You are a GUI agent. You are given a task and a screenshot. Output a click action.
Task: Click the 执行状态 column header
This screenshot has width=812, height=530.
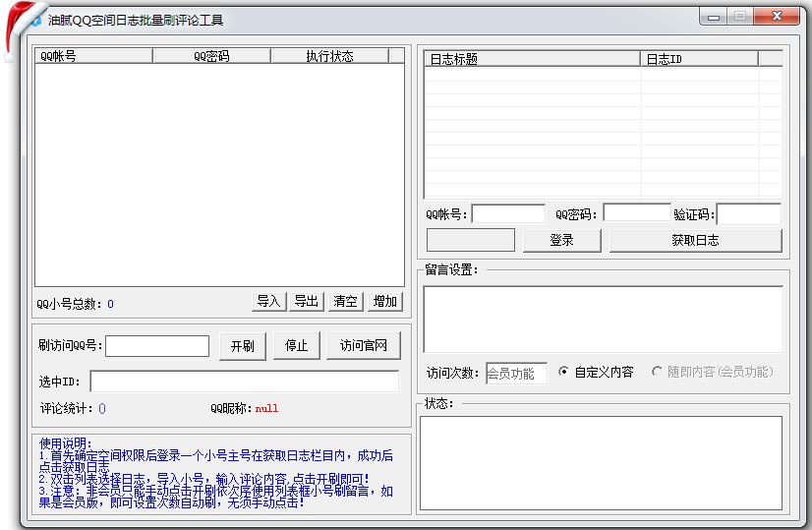(x=329, y=56)
